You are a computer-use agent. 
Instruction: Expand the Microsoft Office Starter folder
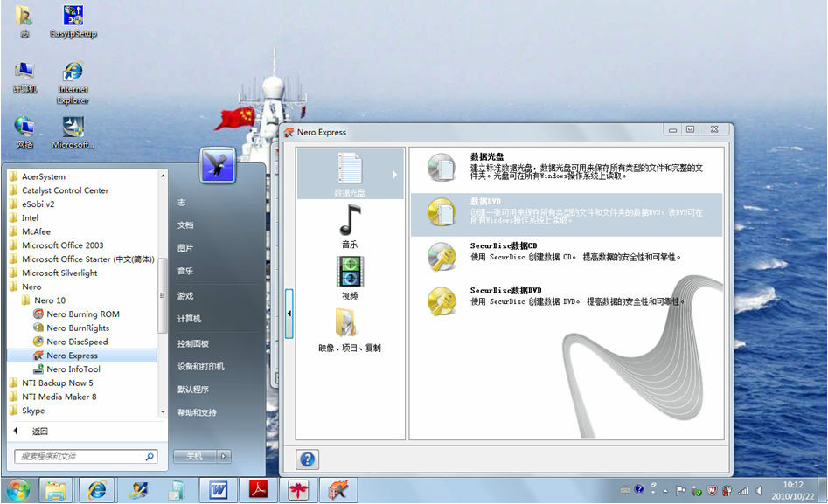pyautogui.click(x=88, y=259)
